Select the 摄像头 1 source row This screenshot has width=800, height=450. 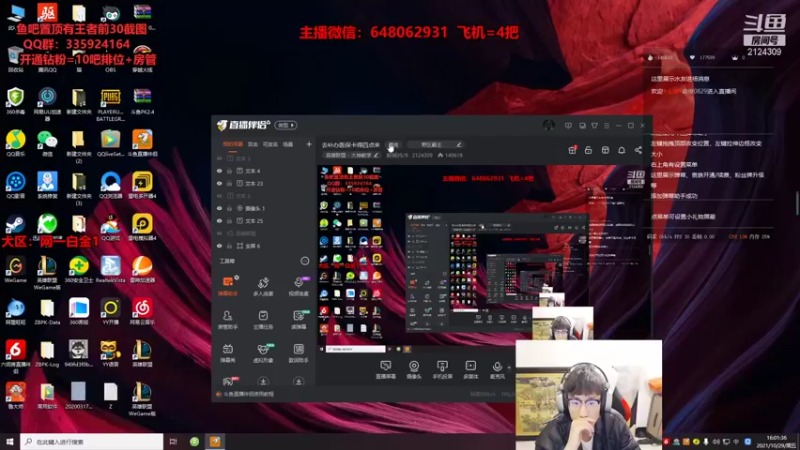264,208
